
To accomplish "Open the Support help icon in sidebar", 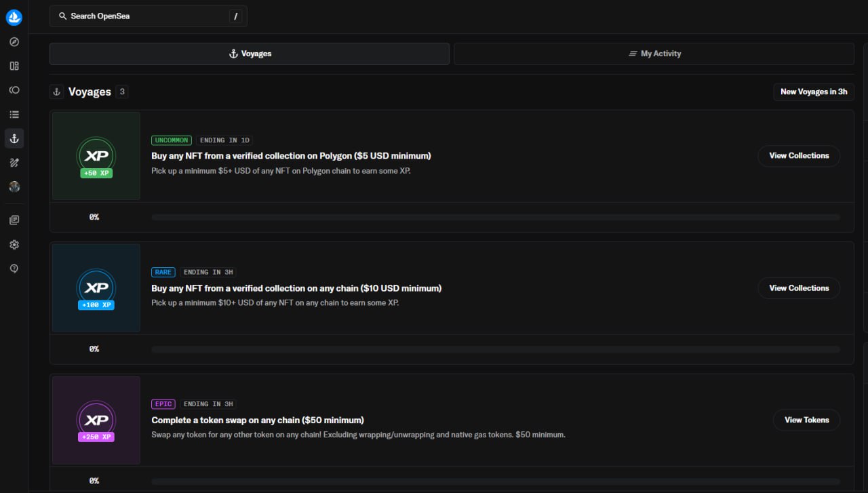I will (x=14, y=269).
